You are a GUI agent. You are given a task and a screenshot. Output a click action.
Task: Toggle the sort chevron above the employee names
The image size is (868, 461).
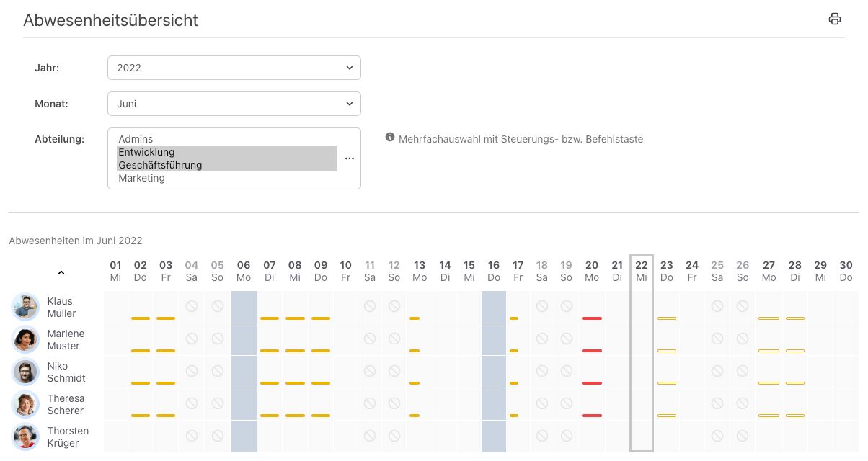(61, 272)
